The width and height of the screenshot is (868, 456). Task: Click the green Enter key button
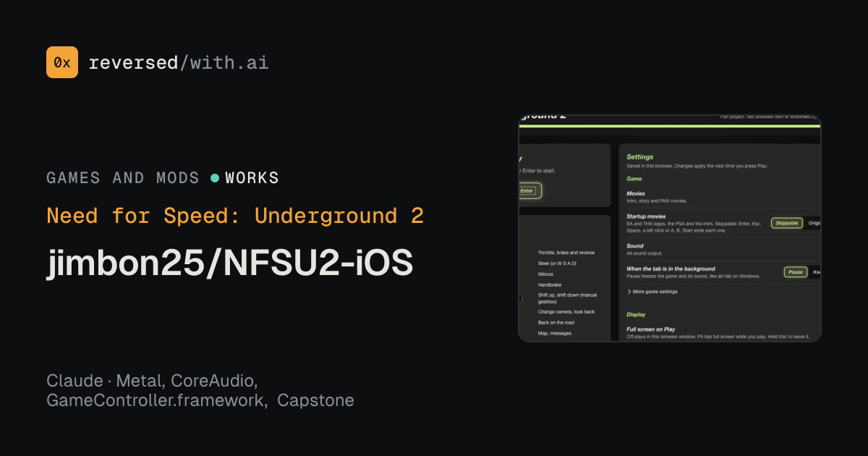tap(529, 191)
